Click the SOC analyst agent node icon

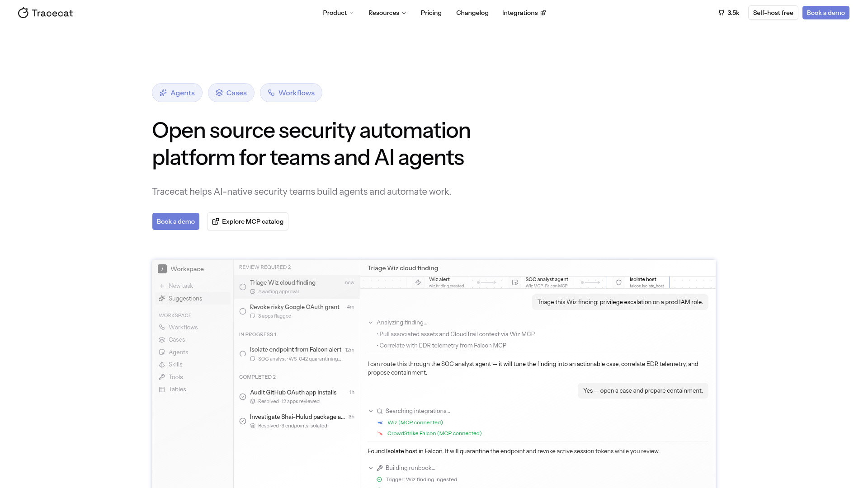coord(515,282)
